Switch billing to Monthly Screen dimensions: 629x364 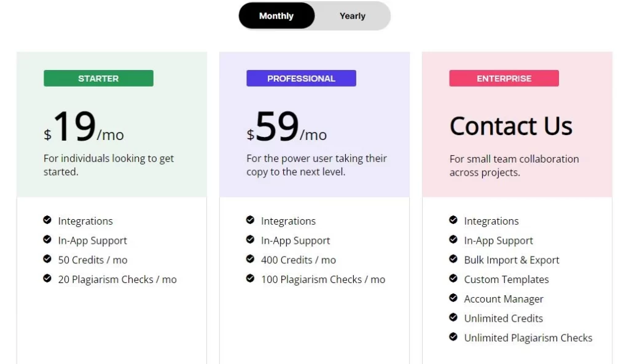[x=276, y=15]
